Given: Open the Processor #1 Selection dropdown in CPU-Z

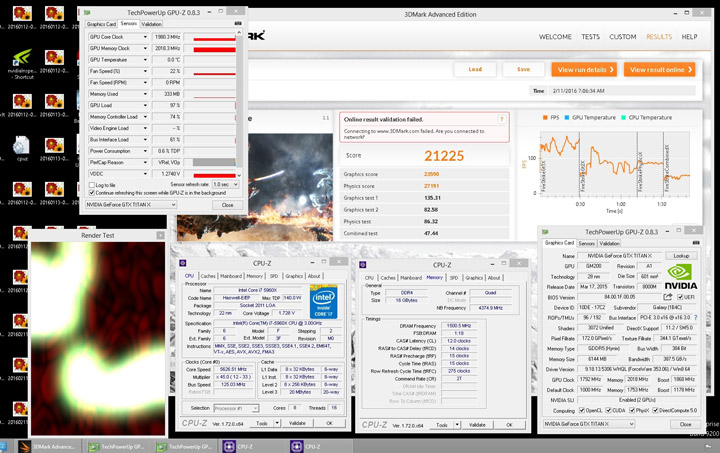Looking at the screenshot, I should pyautogui.click(x=236, y=408).
